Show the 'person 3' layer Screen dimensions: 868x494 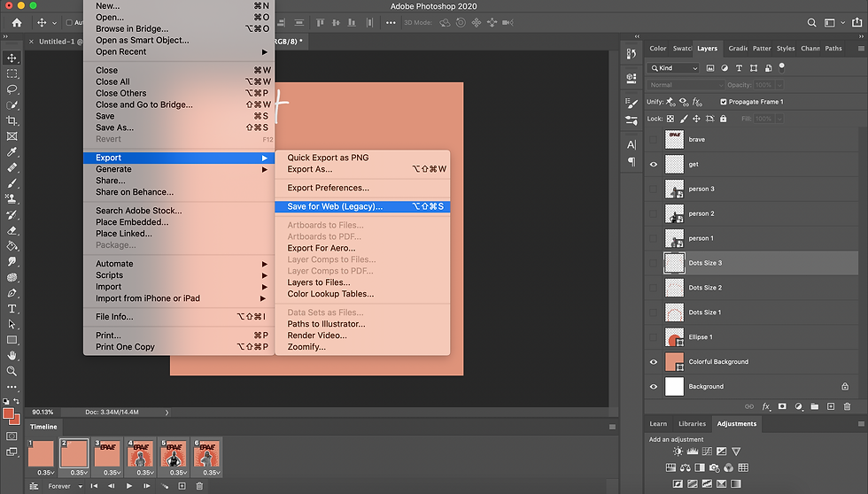[x=654, y=189]
